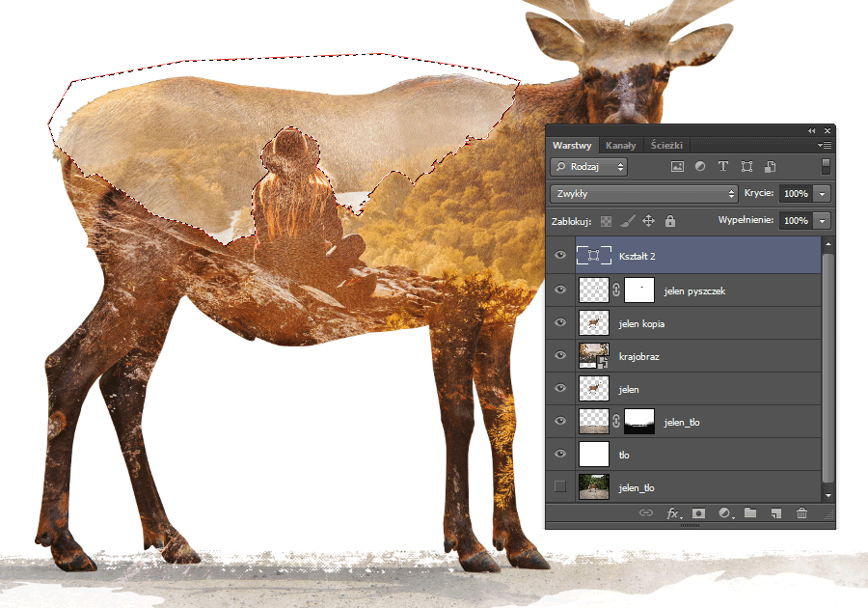Create new fill or adjustment layer
Screen dimensions: 868x608
point(725,513)
